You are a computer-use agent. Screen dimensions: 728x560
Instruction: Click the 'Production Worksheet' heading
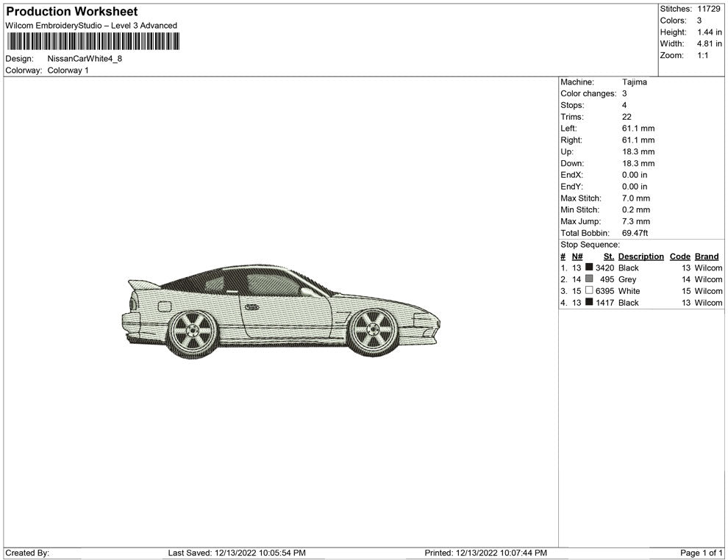[72, 11]
